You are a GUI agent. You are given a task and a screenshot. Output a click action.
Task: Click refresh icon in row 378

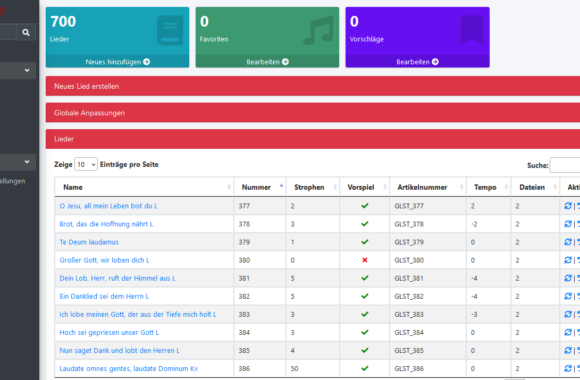(x=568, y=224)
